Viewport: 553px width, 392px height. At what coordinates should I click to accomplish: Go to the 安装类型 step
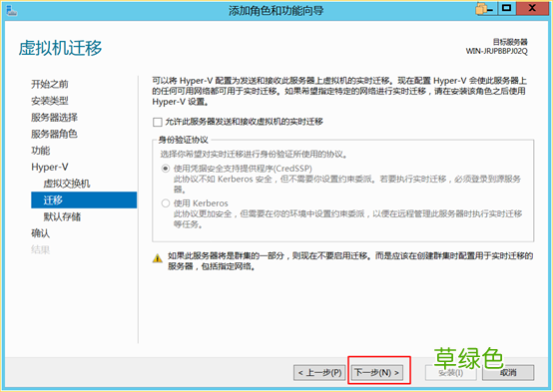(x=50, y=101)
